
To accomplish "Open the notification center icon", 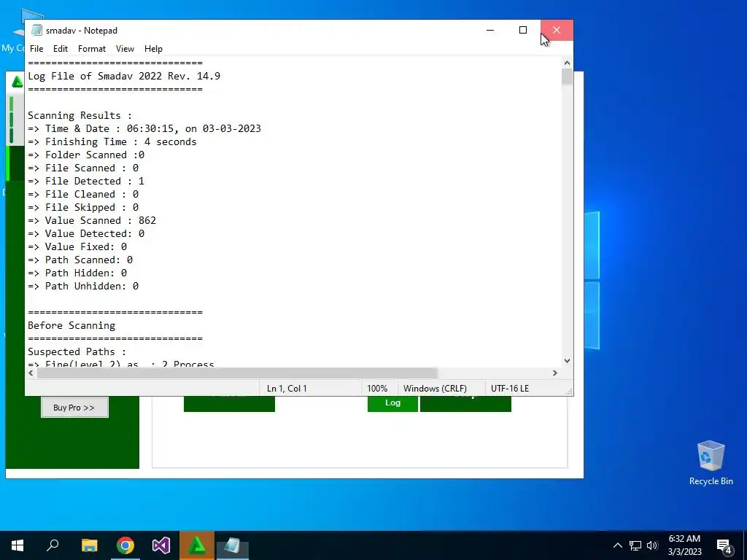I will [724, 545].
